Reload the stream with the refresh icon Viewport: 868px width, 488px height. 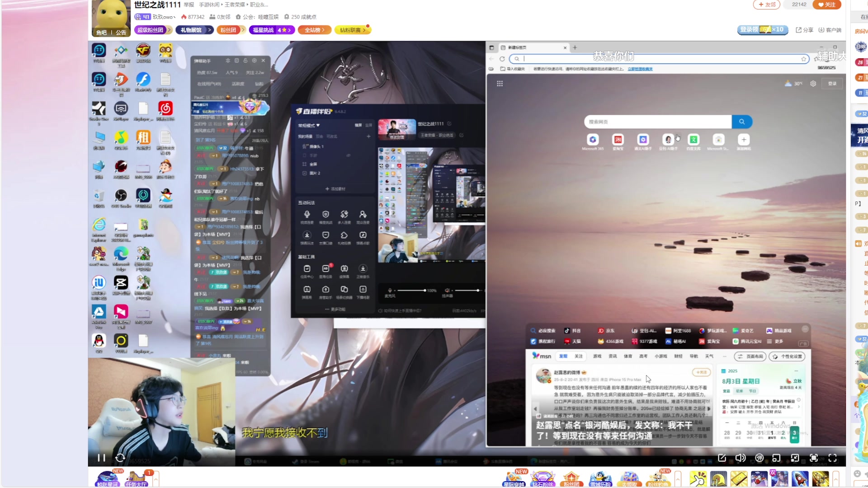[120, 458]
